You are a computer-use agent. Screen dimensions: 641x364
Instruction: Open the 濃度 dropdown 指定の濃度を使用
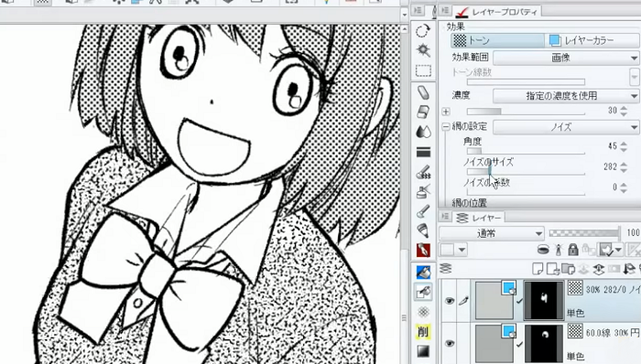[x=566, y=96]
